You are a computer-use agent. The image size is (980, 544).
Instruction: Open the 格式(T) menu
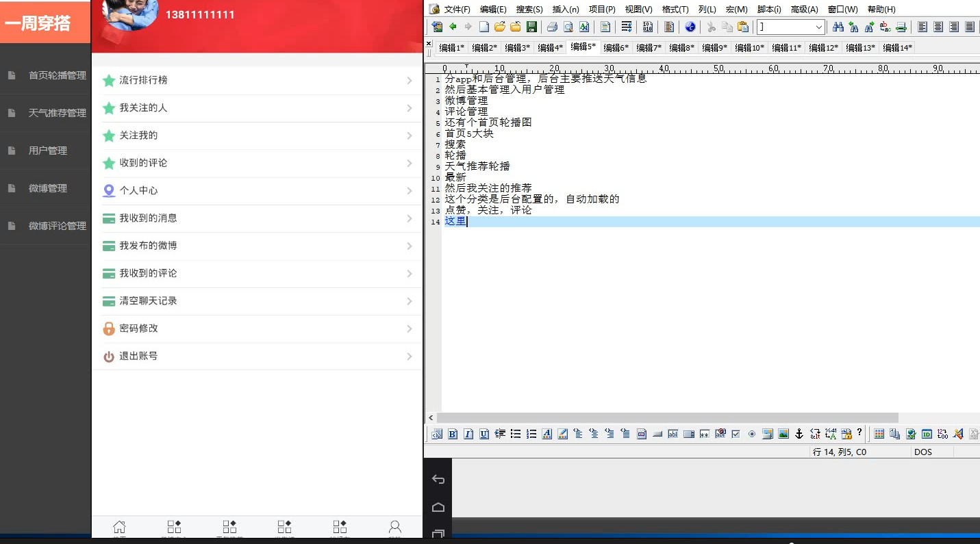tap(675, 10)
